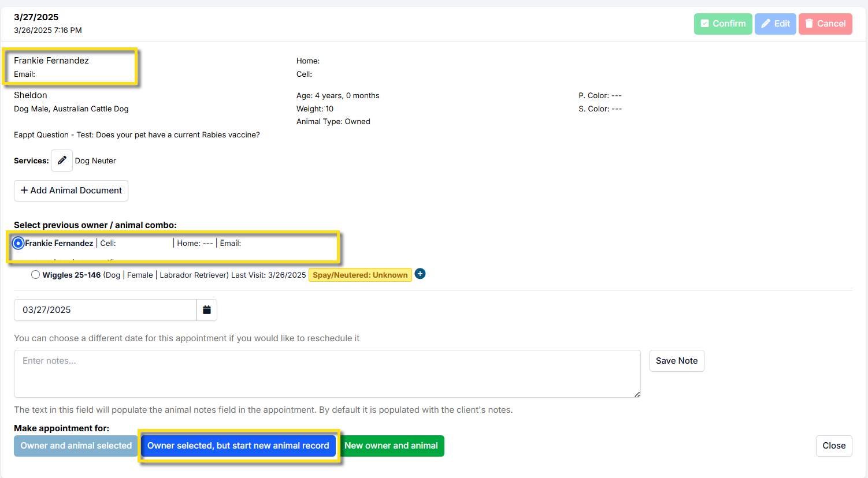The height and width of the screenshot is (478, 868).
Task: Click the animal name Sheldon
Action: [x=31, y=95]
